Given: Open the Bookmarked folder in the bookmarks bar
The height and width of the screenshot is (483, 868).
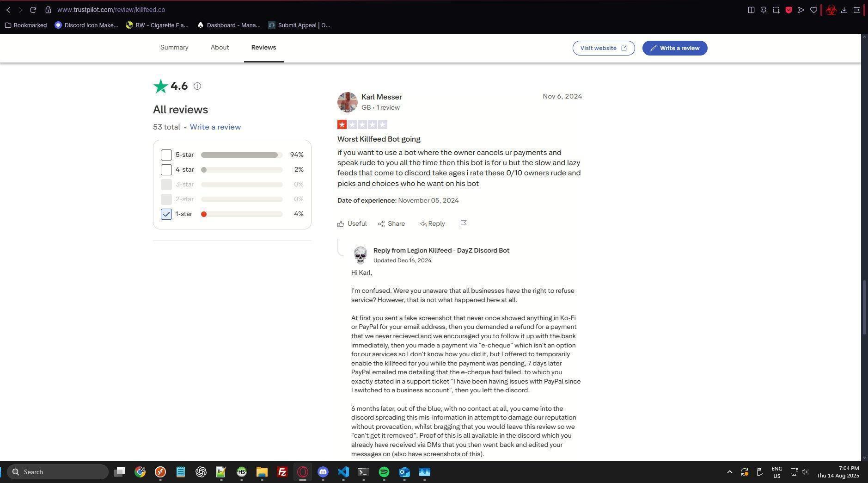Looking at the screenshot, I should (x=26, y=25).
